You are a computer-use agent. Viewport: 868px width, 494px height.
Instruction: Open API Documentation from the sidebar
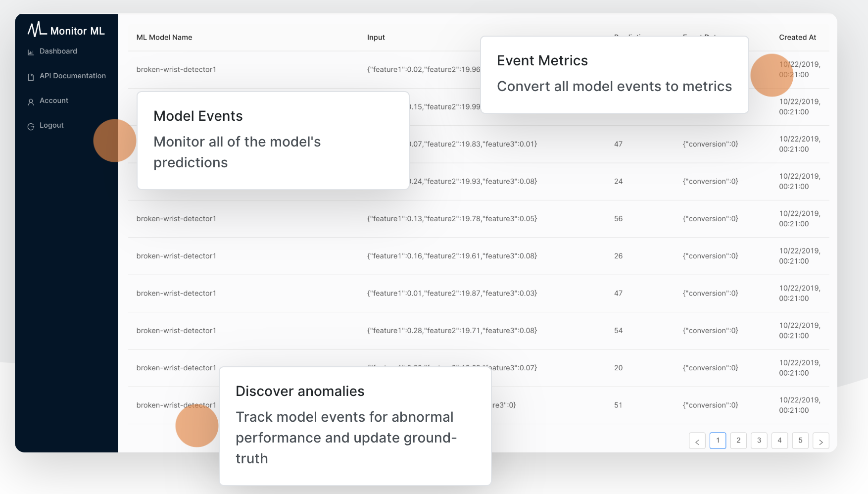(x=73, y=76)
